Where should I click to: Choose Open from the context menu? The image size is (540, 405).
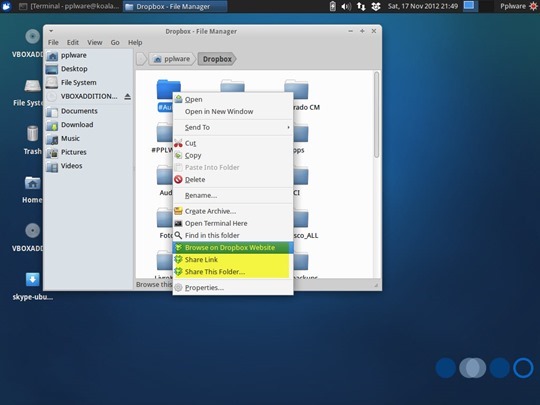coord(233,100)
